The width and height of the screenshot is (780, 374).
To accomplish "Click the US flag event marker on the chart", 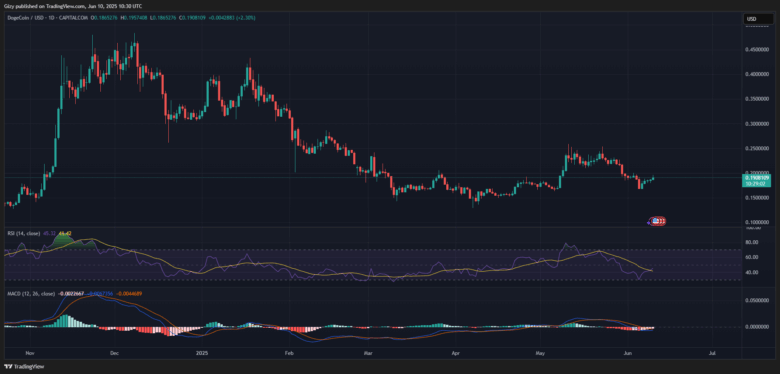I will point(656,221).
